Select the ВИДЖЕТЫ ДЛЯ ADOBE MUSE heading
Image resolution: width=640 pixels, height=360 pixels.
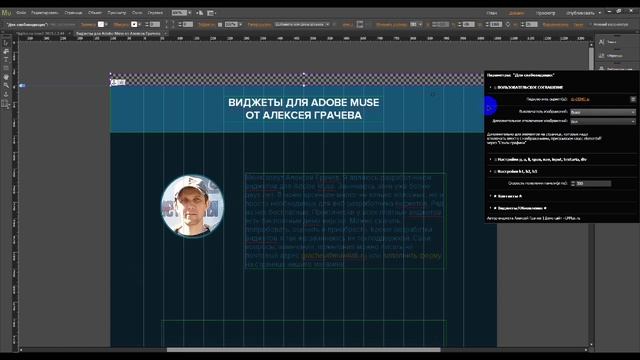click(x=303, y=109)
